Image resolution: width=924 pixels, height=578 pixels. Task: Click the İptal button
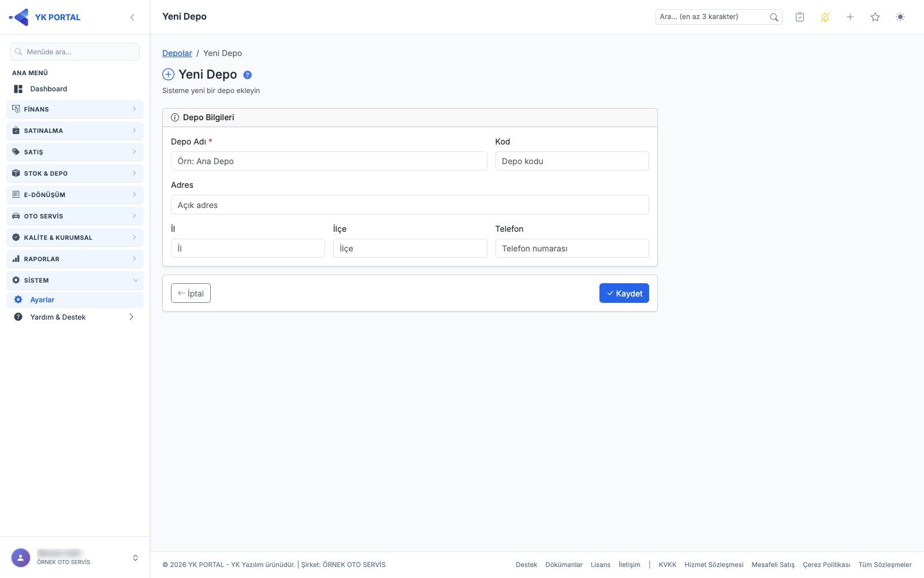tap(191, 293)
